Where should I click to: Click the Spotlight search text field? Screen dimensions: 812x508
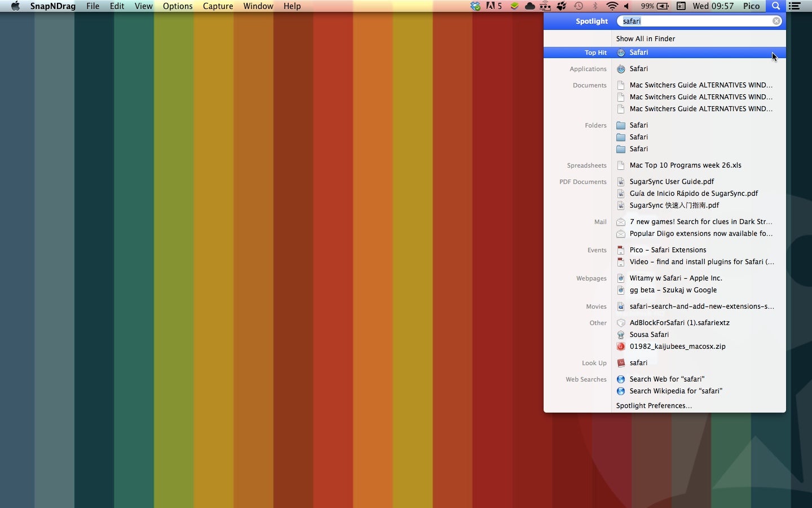[x=696, y=21]
